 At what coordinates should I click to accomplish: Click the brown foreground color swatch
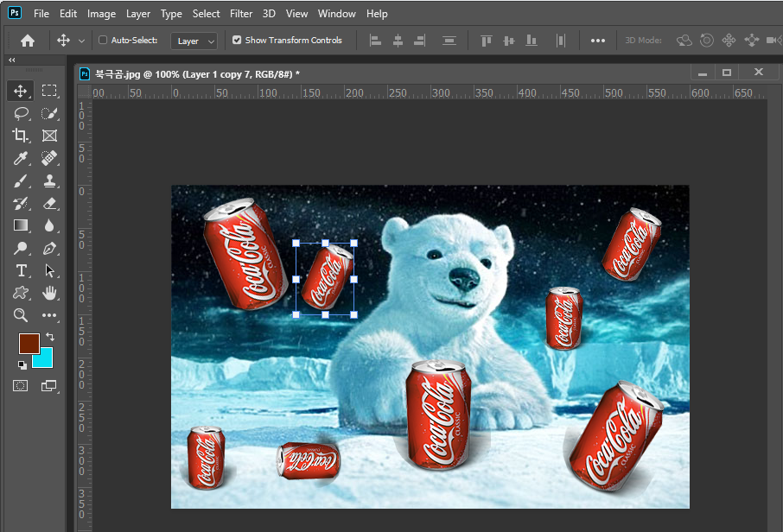(x=28, y=342)
